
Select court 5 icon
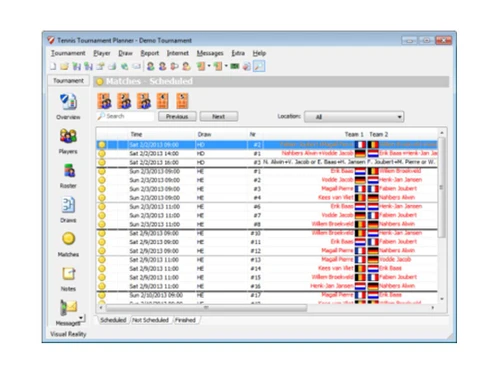(182, 101)
